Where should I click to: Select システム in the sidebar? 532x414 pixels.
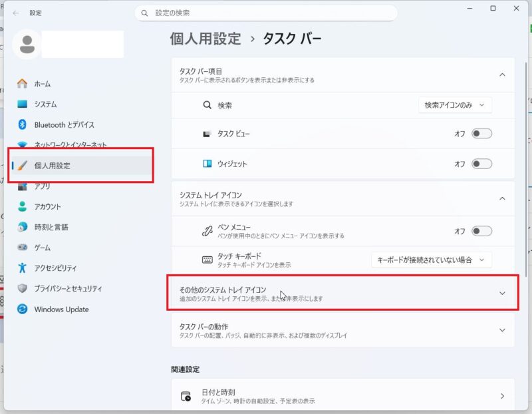(47, 104)
